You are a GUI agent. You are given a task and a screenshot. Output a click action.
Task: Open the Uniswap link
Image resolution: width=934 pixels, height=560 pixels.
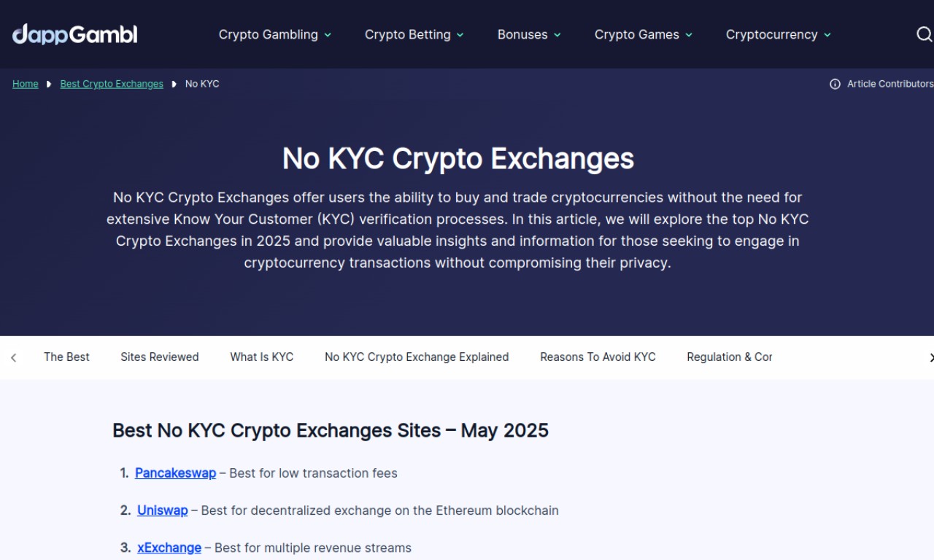pos(162,510)
